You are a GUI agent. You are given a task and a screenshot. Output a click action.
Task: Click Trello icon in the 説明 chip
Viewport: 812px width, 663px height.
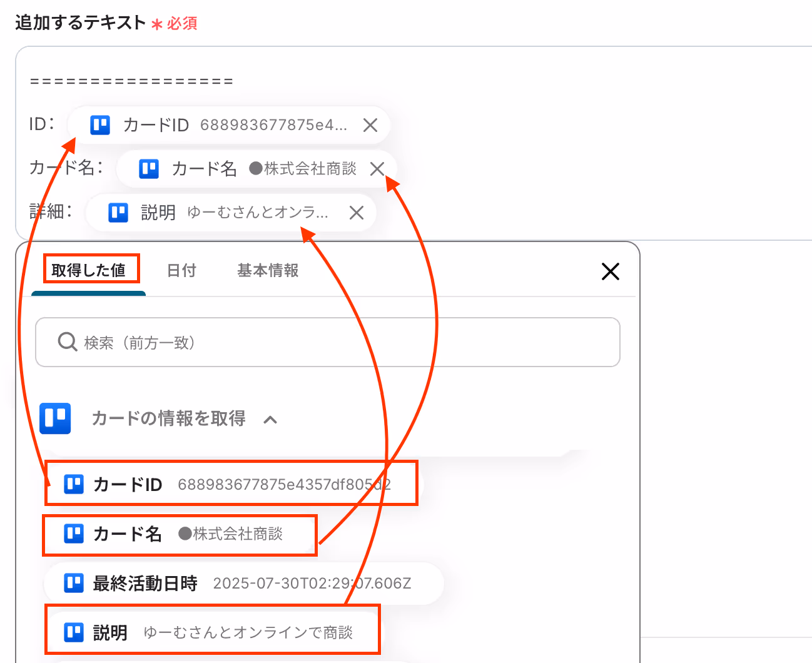point(118,213)
